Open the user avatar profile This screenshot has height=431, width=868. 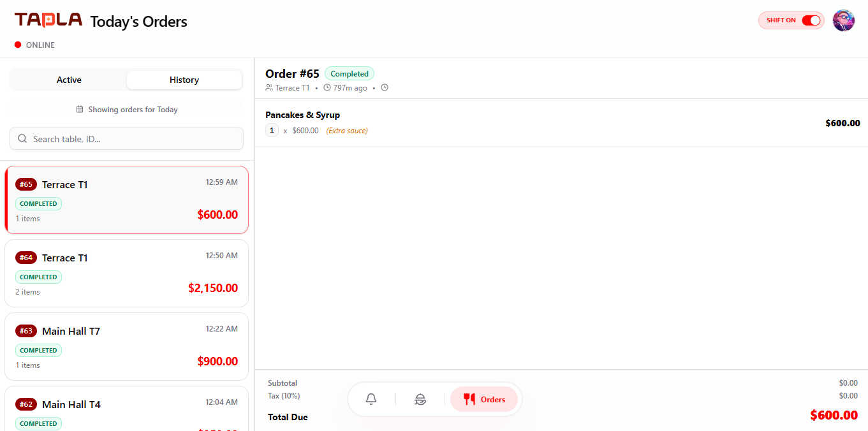[844, 20]
